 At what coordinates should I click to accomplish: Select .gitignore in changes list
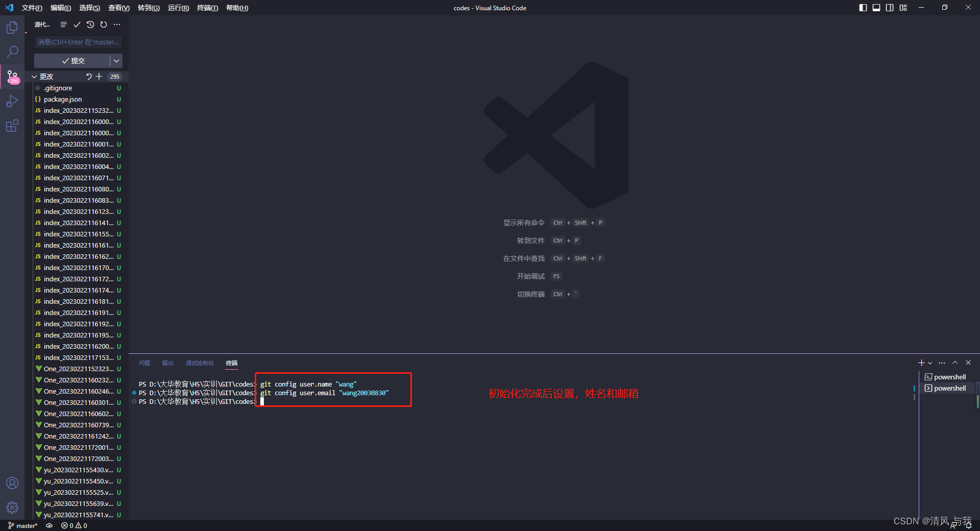point(77,88)
